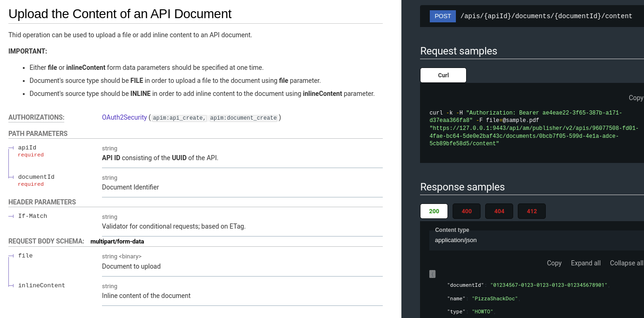Select the apim:api_create scope

179,118
